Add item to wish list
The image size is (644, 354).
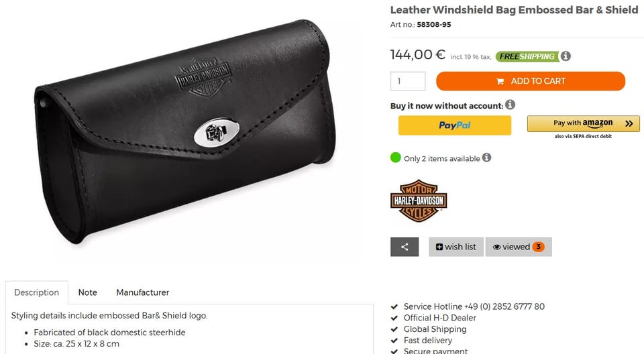click(456, 247)
